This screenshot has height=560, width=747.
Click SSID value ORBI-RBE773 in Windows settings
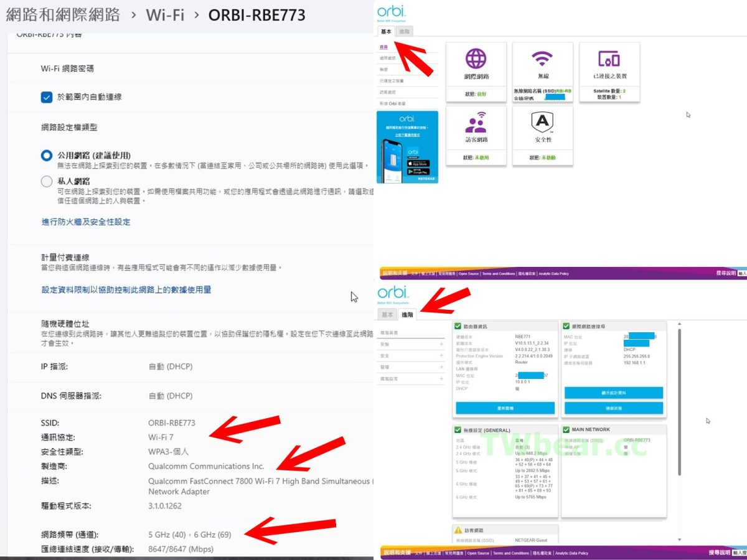tap(172, 423)
